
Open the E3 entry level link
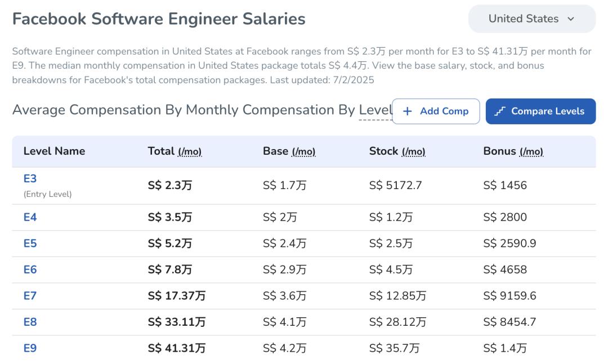tap(30, 179)
